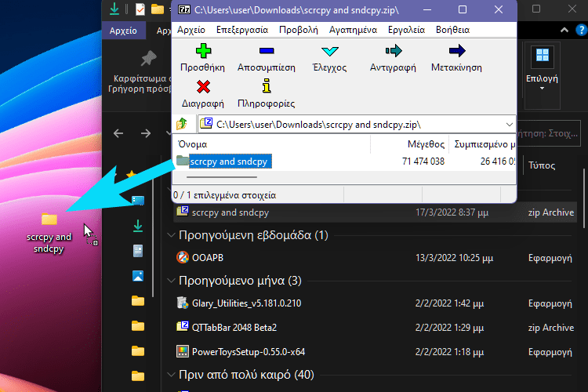Click the Explorer search box
Viewport: 588px width, 392px height.
549,133
